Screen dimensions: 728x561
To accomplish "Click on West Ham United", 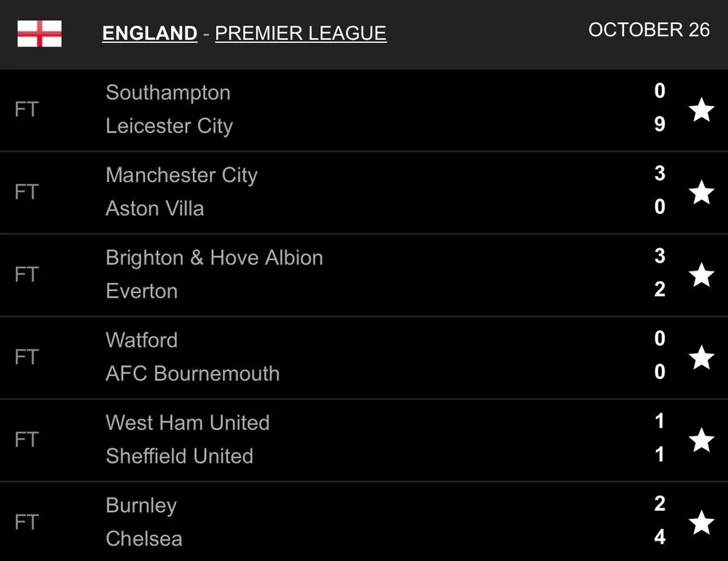I will click(187, 423).
